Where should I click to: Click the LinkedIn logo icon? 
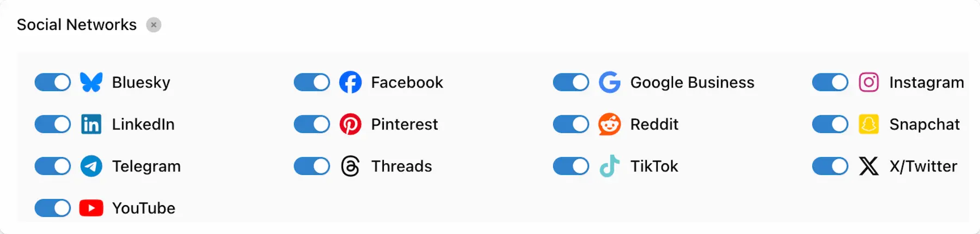91,124
